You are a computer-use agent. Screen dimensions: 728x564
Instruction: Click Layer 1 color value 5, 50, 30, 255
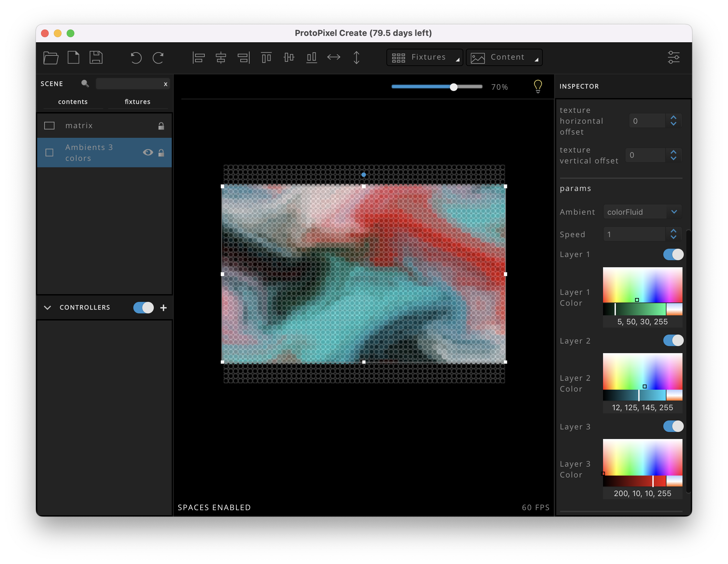[x=642, y=322]
